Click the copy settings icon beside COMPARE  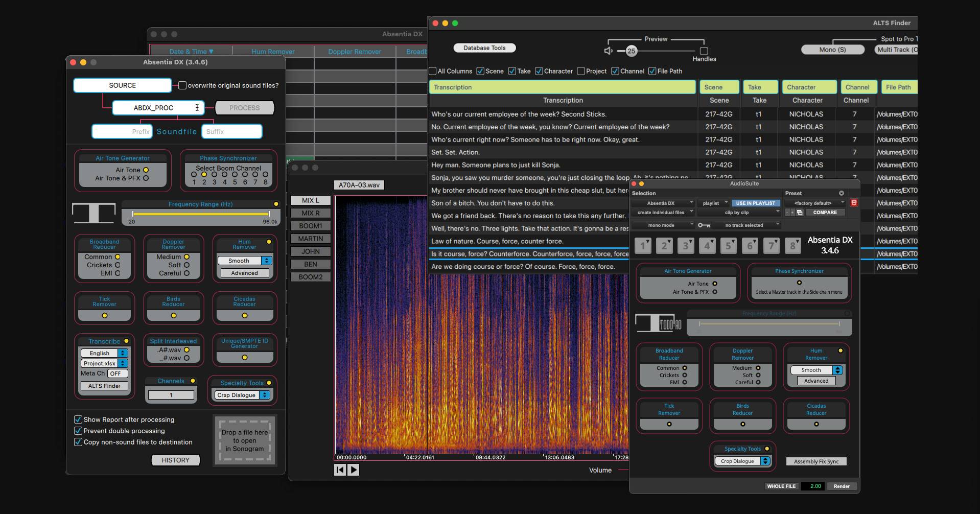(x=800, y=213)
